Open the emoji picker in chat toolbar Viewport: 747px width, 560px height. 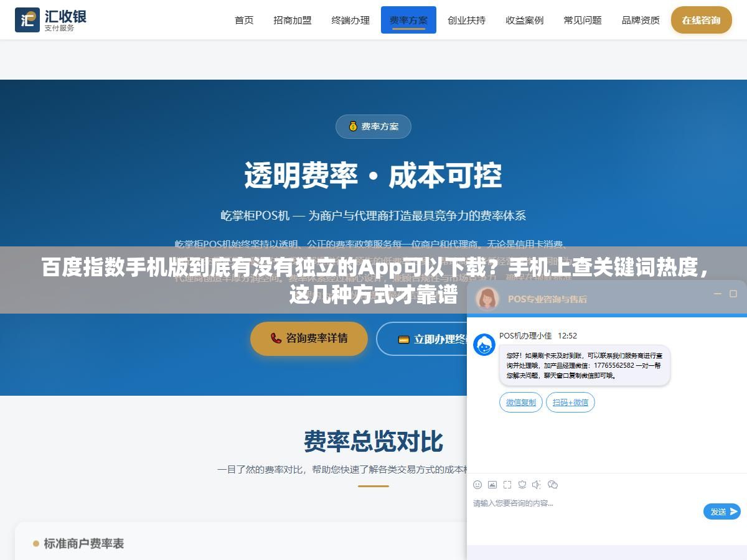tap(477, 485)
